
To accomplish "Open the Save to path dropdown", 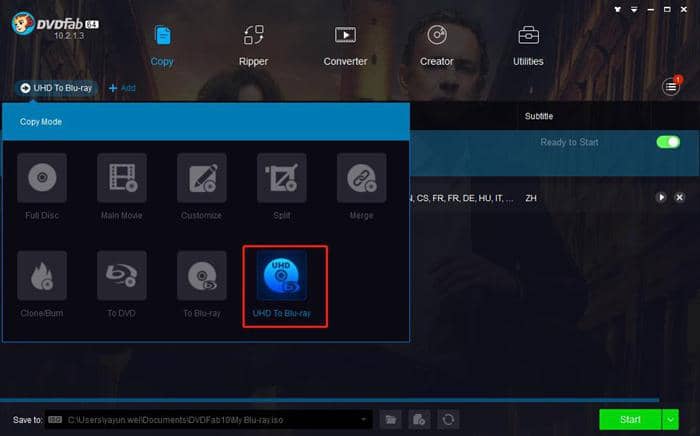I will (364, 419).
